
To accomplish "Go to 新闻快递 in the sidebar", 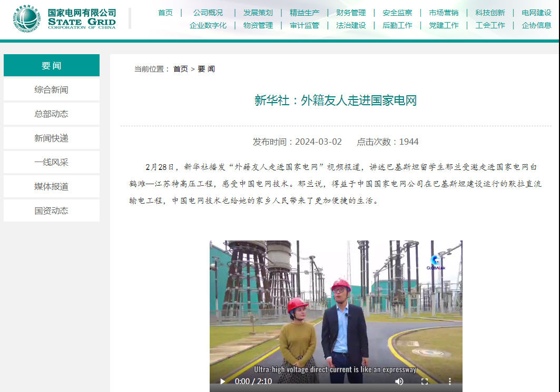I will [x=52, y=138].
